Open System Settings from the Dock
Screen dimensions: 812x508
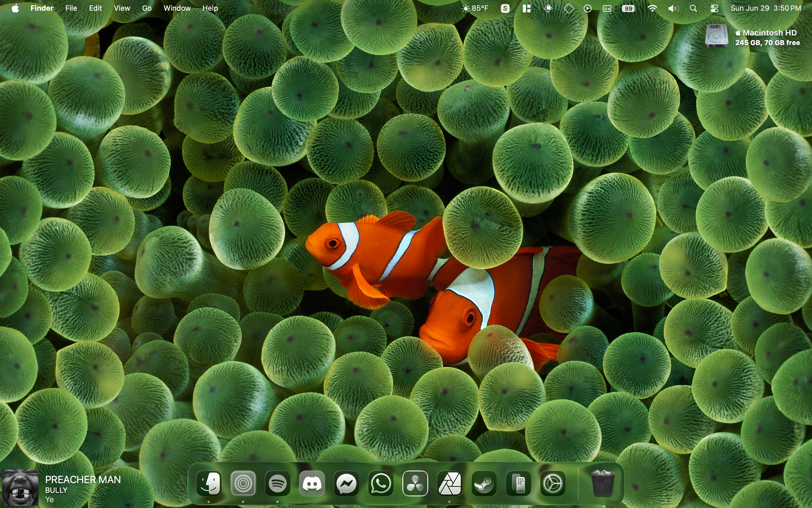553,483
